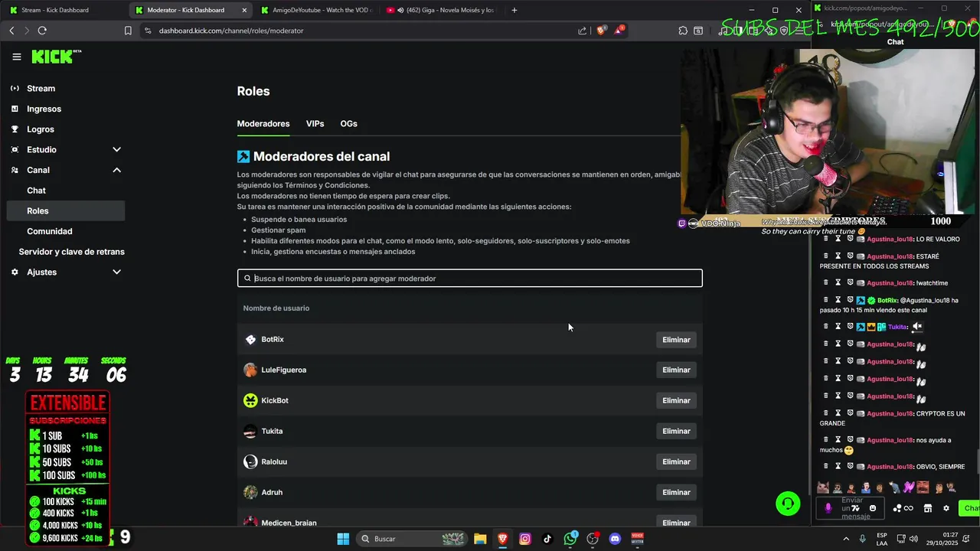Open the Stream section in sidebar
Image resolution: width=980 pixels, height=551 pixels.
click(x=41, y=88)
